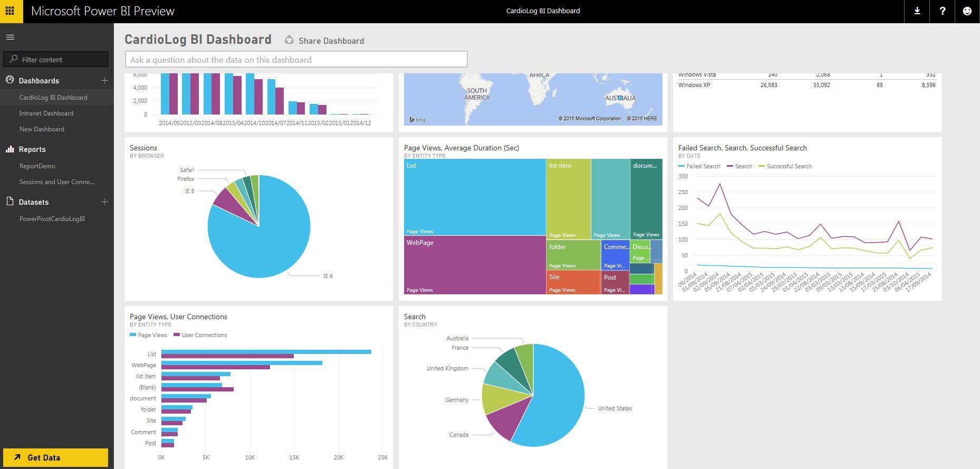Select the Site tile in treemap
This screenshot has height=469, width=980.
click(x=573, y=282)
